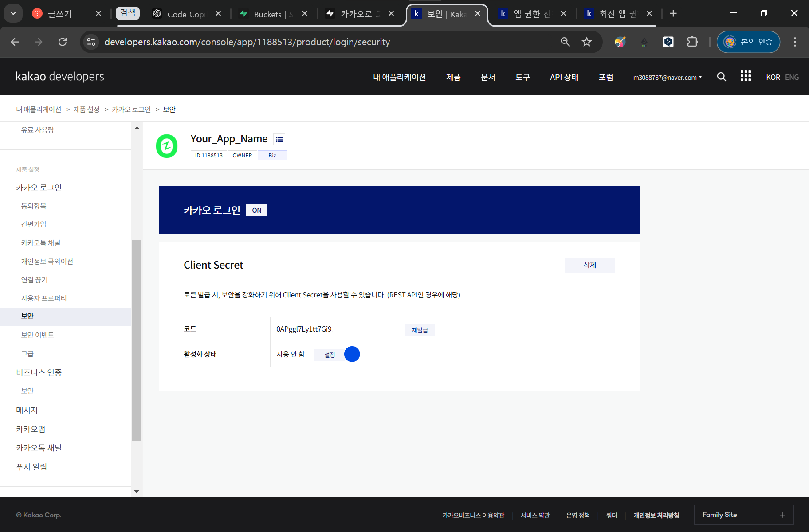Switch to the Buckets tab
The image size is (809, 532).
coord(273,14)
